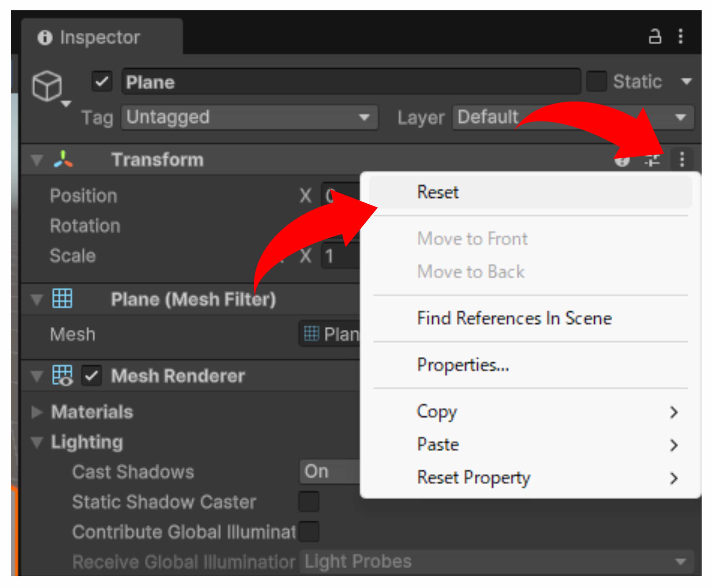Click the Transform axes icon
Viewport: 713px width, 588px height.
pos(63,159)
